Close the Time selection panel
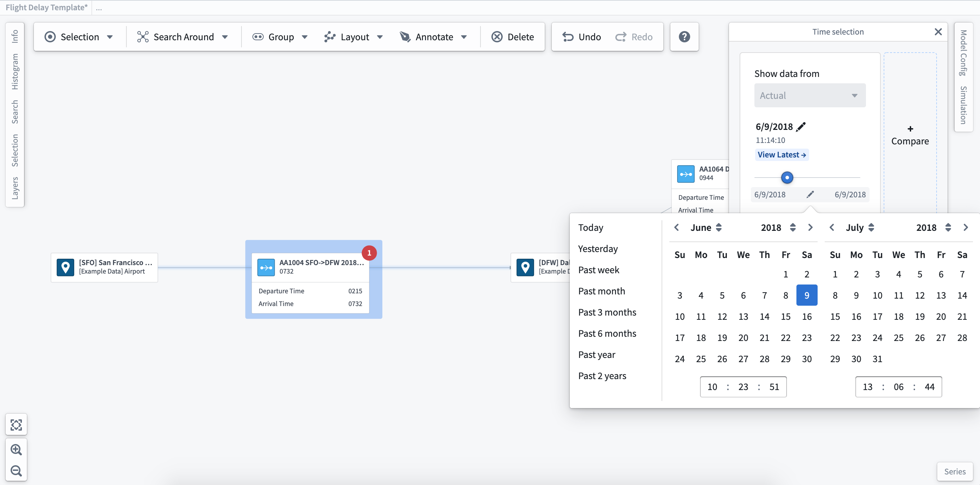 point(938,32)
